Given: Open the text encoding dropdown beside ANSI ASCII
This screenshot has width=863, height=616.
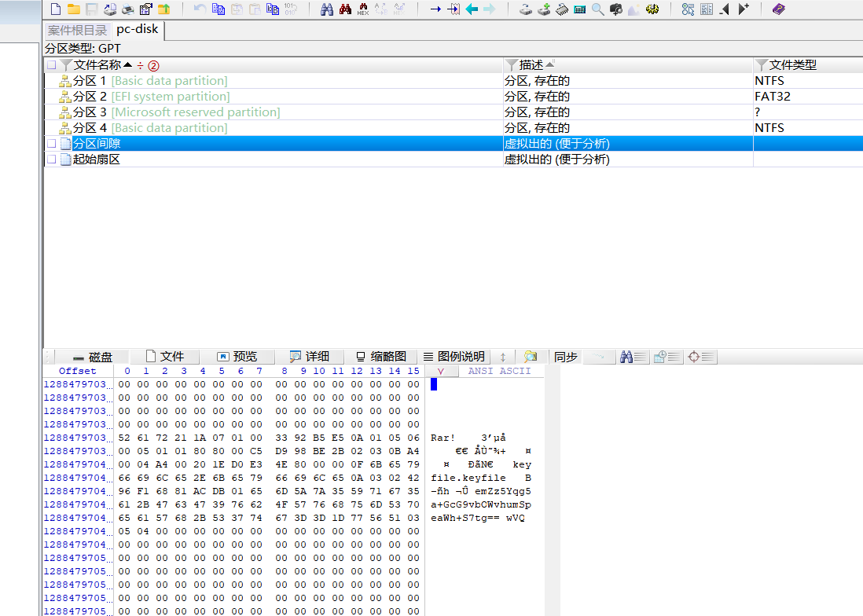Looking at the screenshot, I should [x=442, y=371].
